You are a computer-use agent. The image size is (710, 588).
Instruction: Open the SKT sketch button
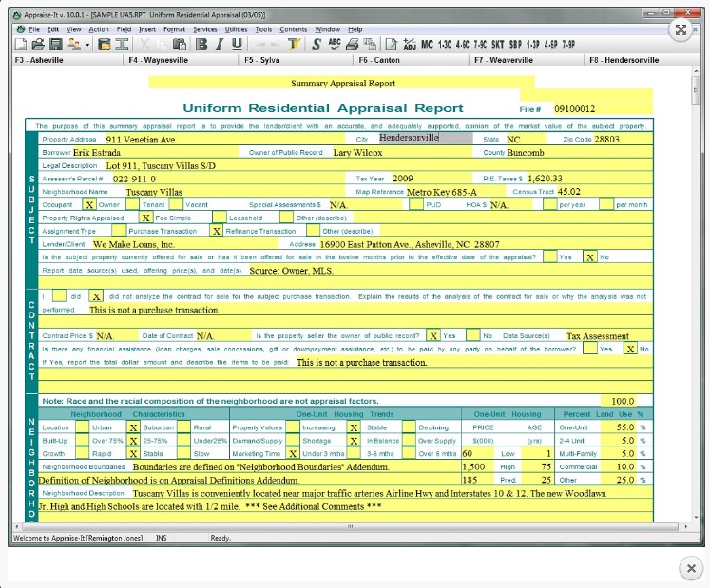click(x=498, y=45)
